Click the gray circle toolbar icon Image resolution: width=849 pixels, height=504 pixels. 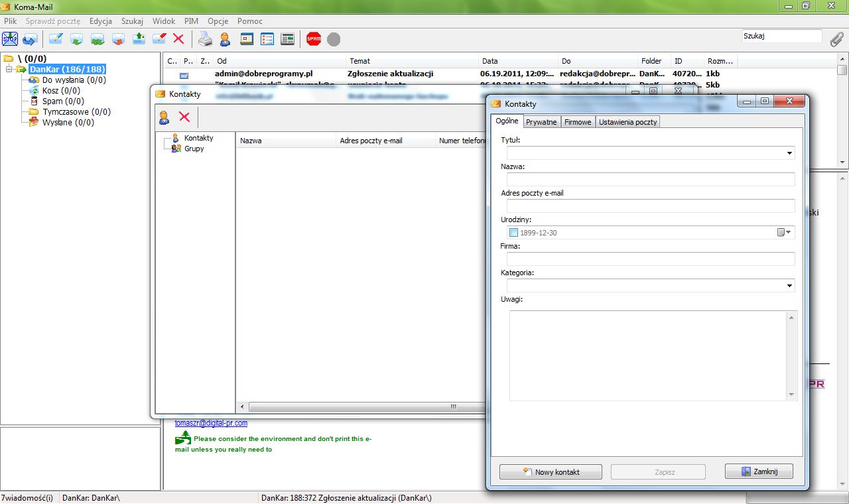(x=334, y=39)
